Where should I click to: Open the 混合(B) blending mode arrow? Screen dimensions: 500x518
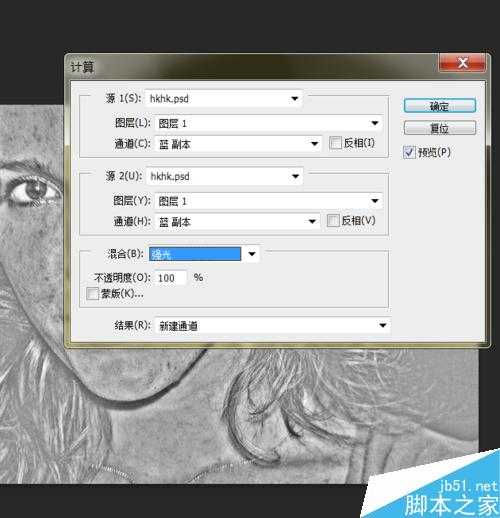tap(252, 254)
